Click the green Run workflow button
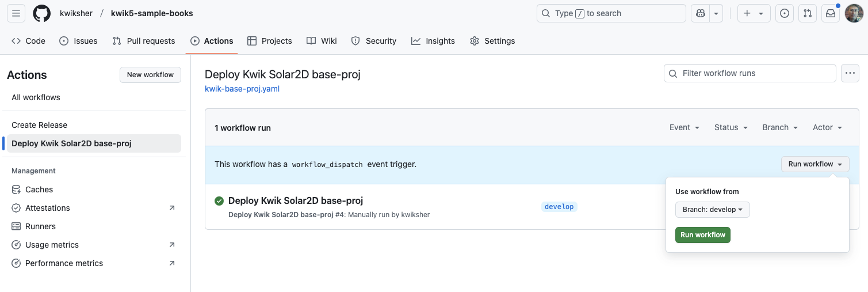868x292 pixels. point(703,235)
